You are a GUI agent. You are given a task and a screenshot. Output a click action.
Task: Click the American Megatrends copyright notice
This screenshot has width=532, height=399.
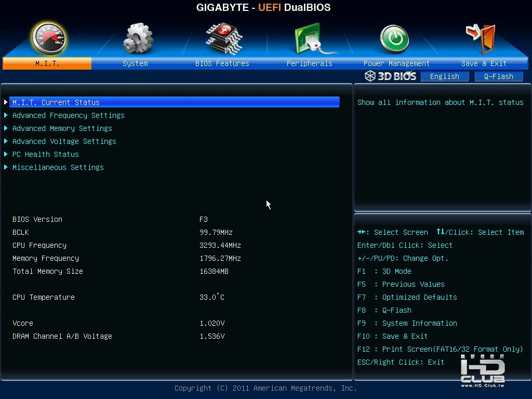pyautogui.click(x=265, y=388)
